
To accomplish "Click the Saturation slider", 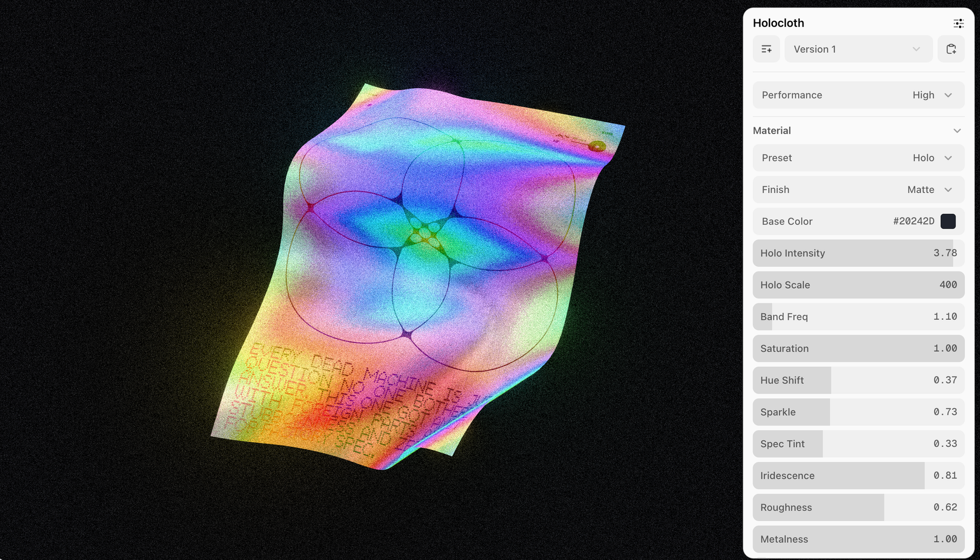I will [x=859, y=348].
